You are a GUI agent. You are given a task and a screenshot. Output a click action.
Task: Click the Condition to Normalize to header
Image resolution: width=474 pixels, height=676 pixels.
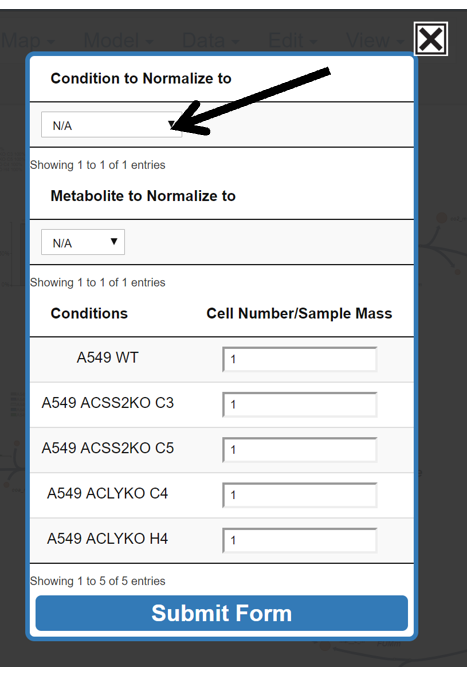[x=141, y=78]
